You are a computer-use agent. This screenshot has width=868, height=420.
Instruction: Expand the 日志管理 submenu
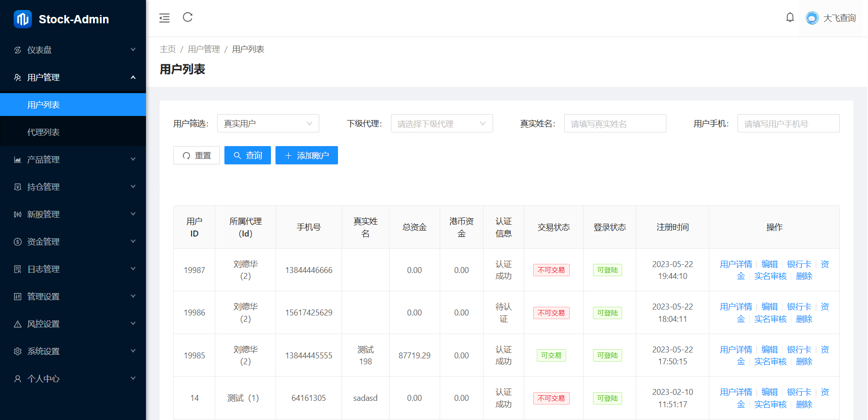(73, 269)
